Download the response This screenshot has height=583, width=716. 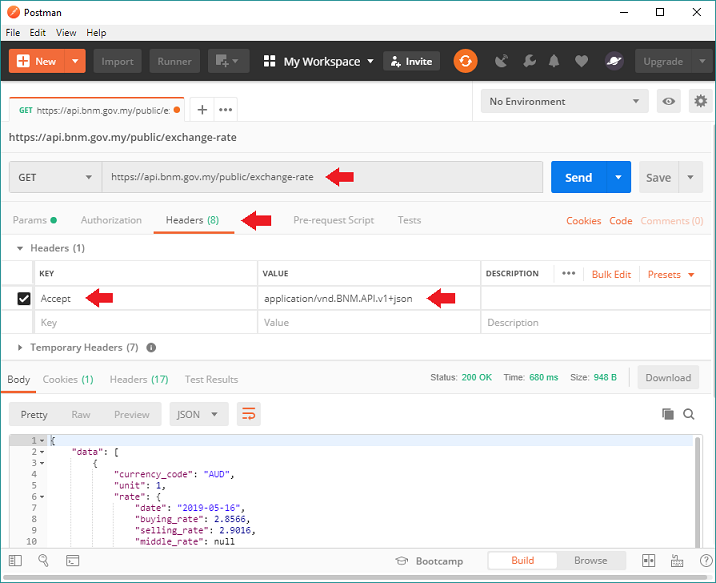(668, 378)
